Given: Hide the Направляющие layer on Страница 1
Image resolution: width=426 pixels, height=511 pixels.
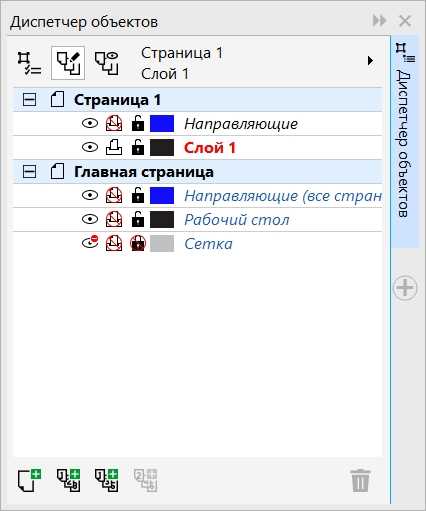Looking at the screenshot, I should 90,124.
